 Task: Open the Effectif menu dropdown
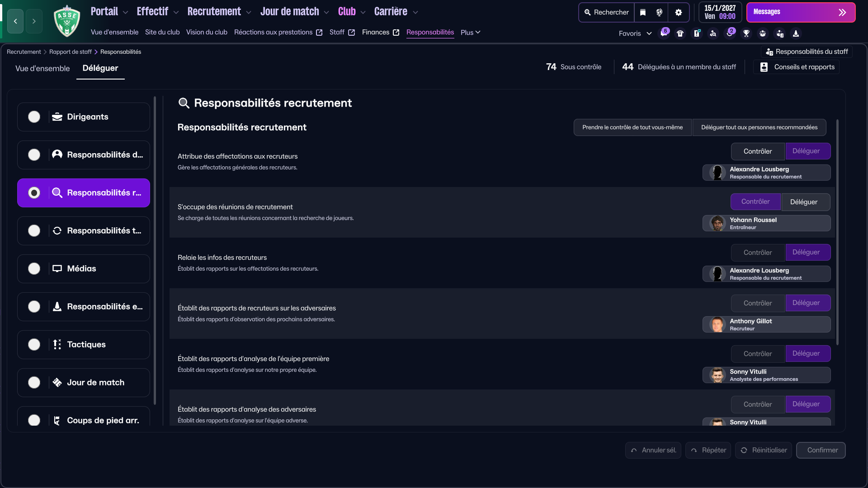tap(157, 12)
